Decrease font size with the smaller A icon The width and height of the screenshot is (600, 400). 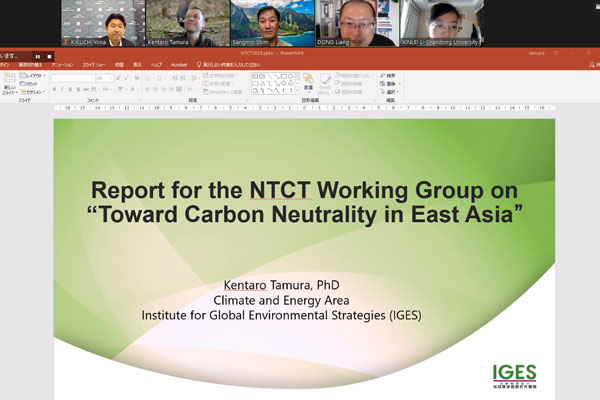(126, 78)
